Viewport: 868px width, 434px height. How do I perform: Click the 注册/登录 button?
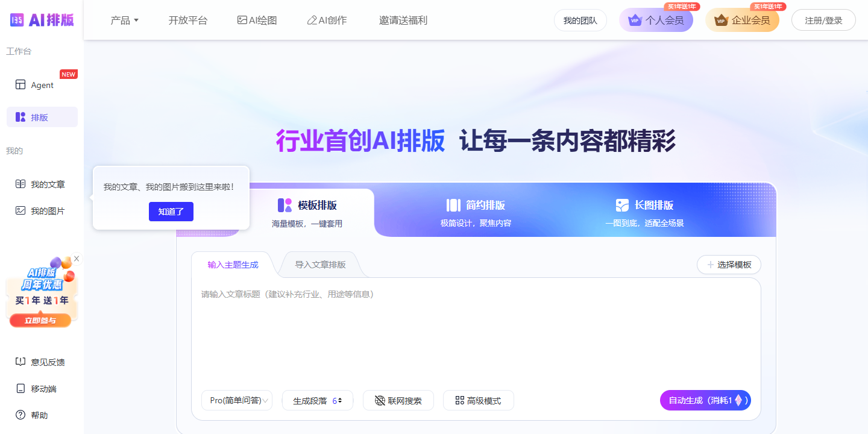coord(824,20)
